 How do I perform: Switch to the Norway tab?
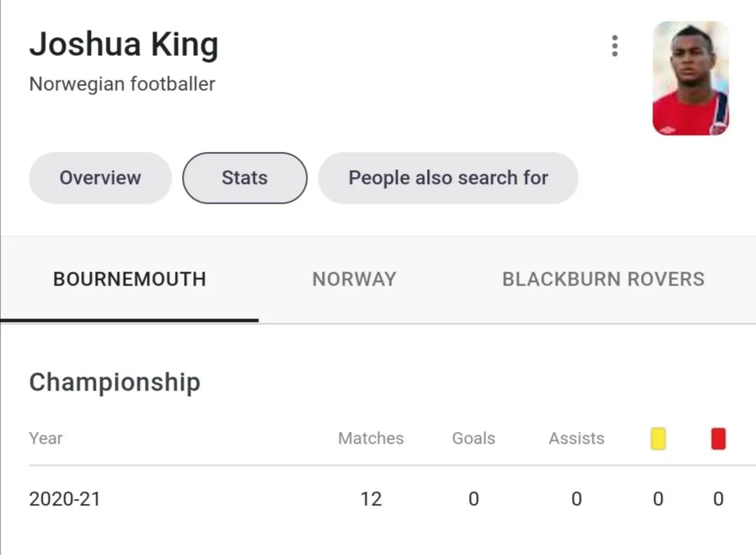(x=354, y=279)
